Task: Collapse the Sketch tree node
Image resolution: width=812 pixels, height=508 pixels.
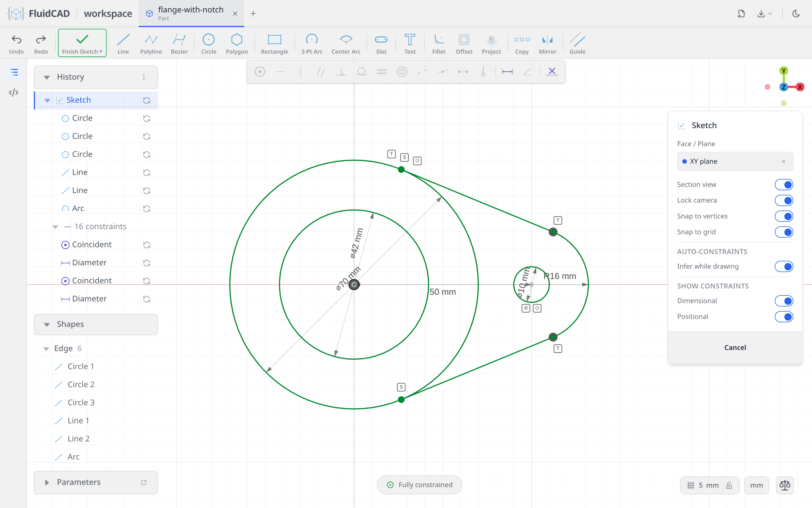Action: [47, 100]
